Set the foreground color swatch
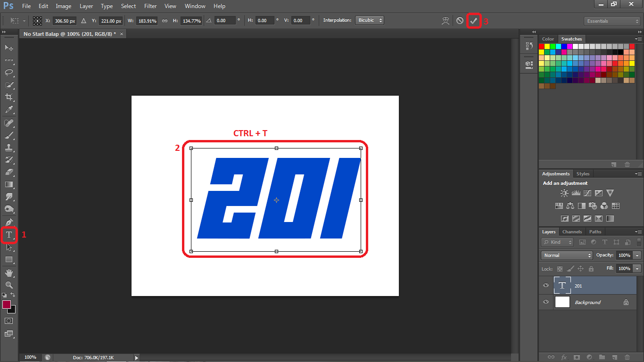 (7, 304)
